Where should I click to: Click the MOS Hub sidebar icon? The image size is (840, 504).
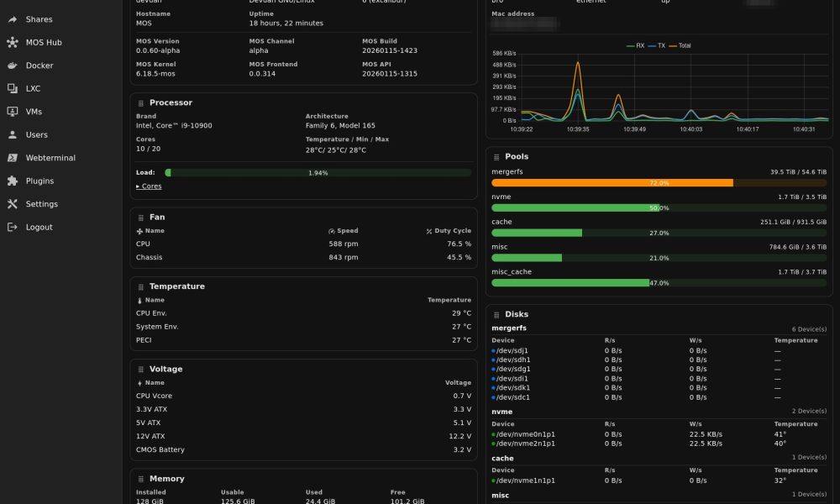tap(12, 42)
